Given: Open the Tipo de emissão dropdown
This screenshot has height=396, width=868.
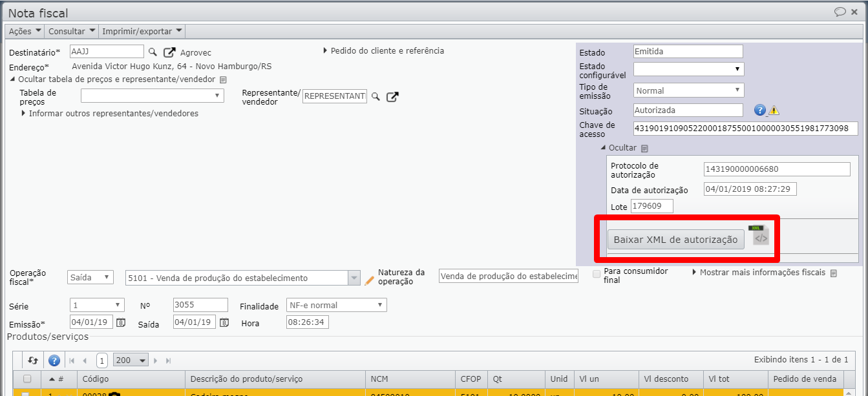Looking at the screenshot, I should (x=689, y=90).
